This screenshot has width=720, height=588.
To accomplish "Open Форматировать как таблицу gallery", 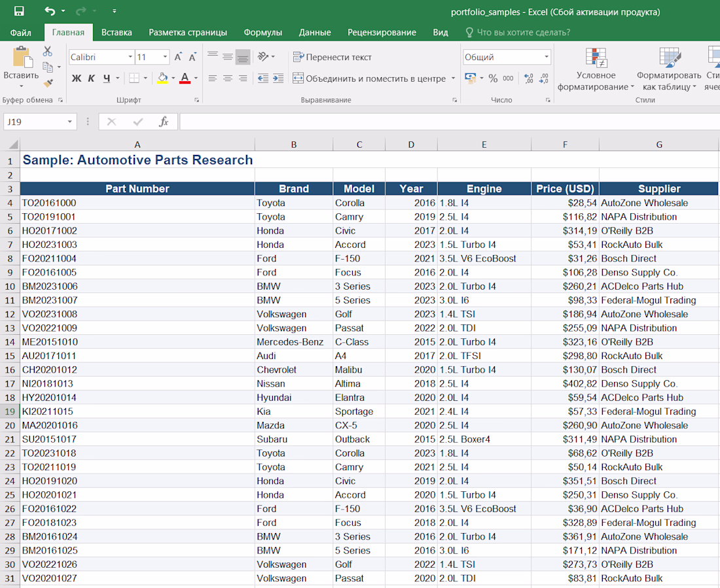I will (x=669, y=69).
